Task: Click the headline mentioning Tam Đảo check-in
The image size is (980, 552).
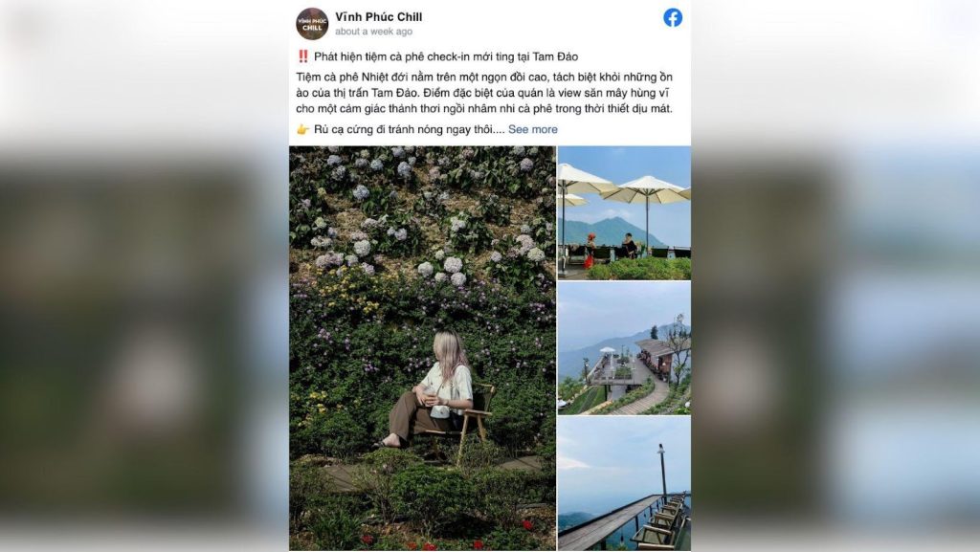Action: coord(446,56)
